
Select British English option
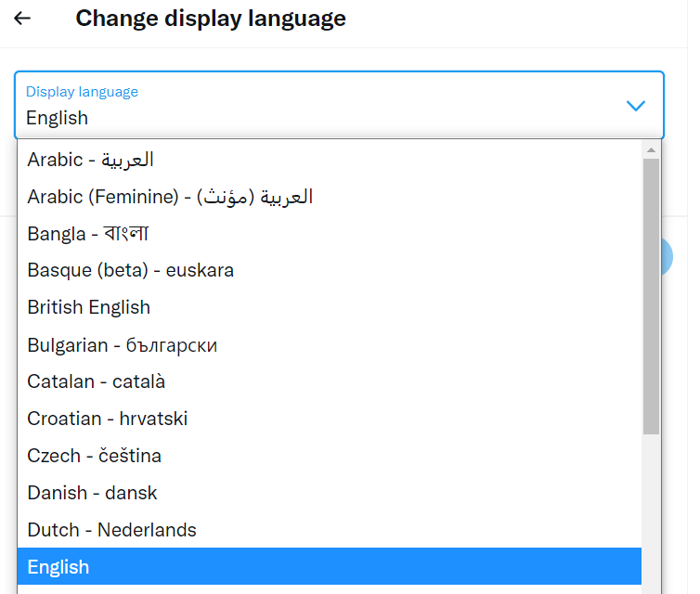point(330,307)
